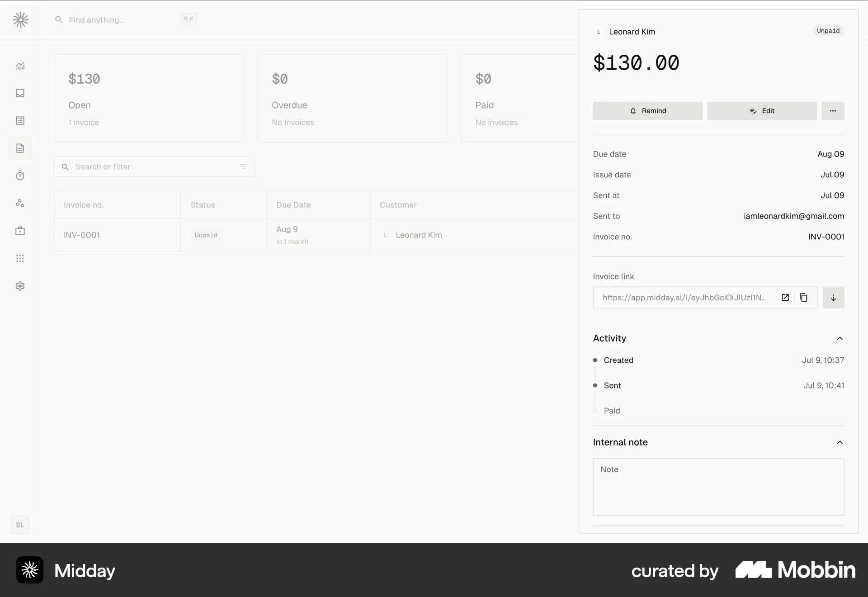
Task: Open the more options menu on the invoice
Action: (x=833, y=111)
